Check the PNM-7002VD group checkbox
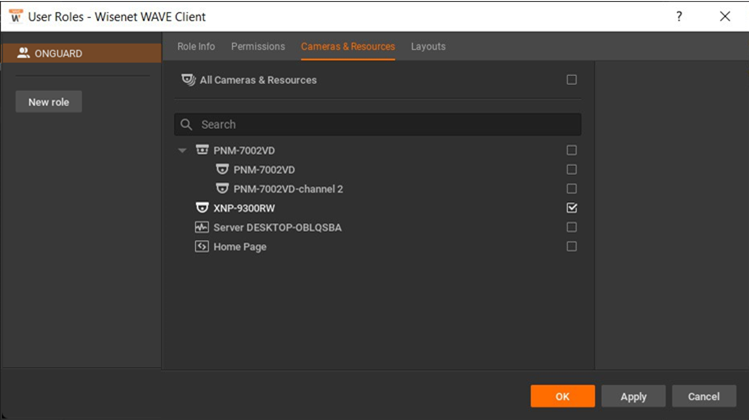The width and height of the screenshot is (749, 420). pos(571,150)
